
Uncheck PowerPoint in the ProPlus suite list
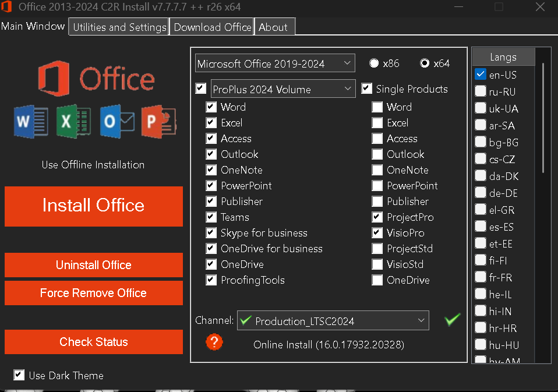(211, 185)
